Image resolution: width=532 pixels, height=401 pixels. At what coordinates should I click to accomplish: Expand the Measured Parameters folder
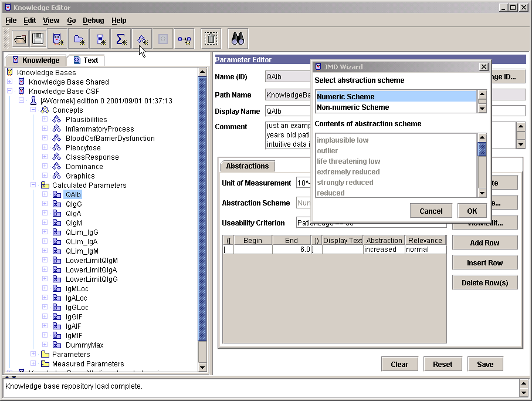[x=33, y=364]
